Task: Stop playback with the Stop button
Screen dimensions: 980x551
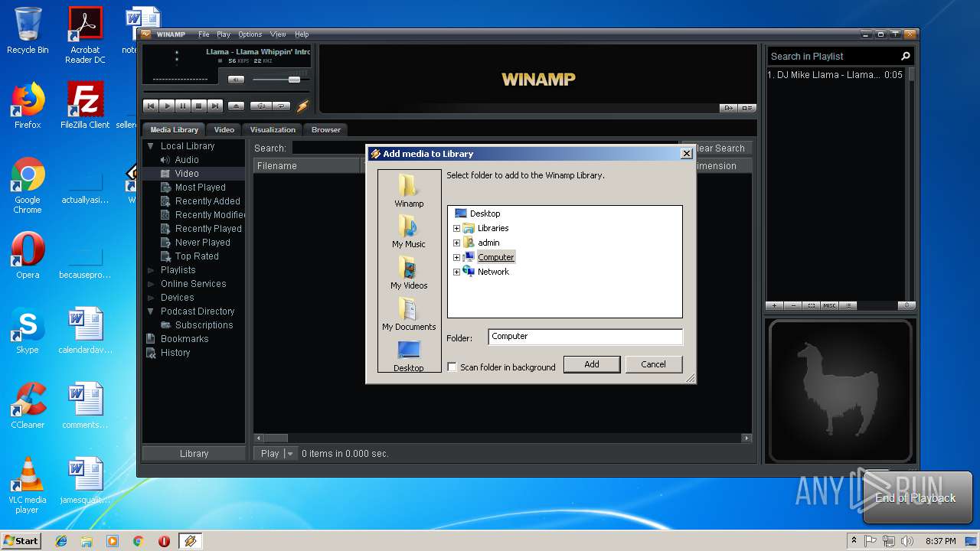Action: (199, 106)
